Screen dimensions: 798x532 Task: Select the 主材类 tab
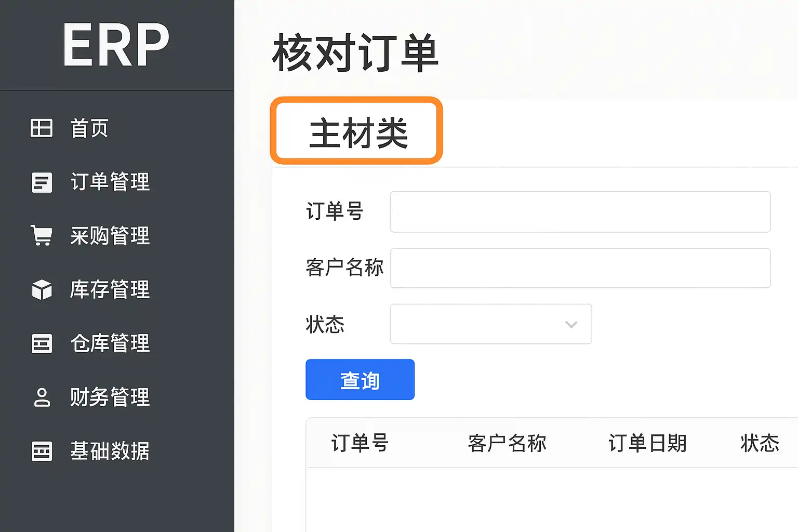point(356,131)
